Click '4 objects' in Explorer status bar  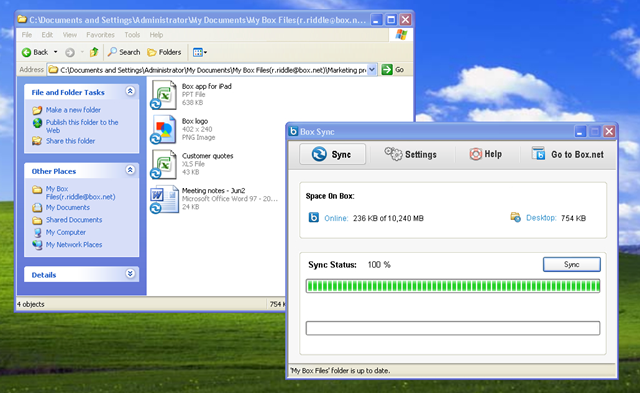(31, 304)
